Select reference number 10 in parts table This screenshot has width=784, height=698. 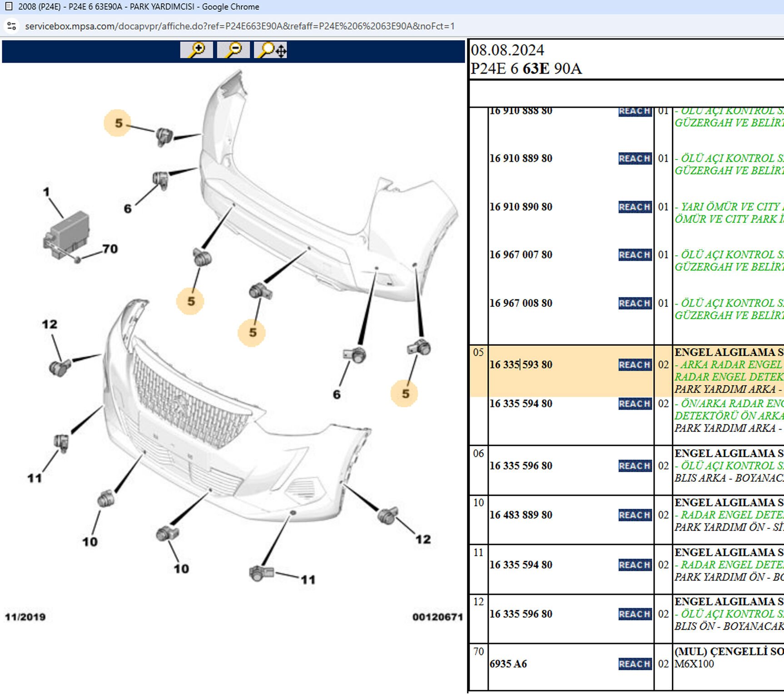click(478, 503)
